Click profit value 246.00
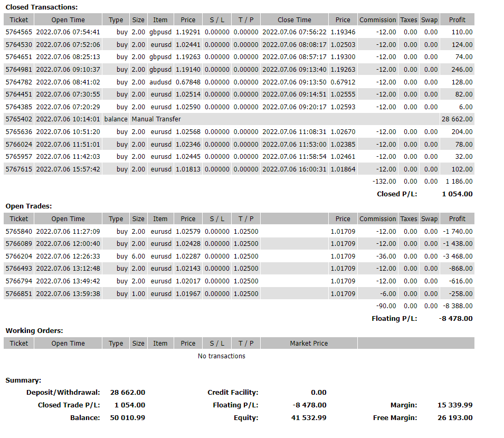This screenshot has width=504, height=438. coord(462,70)
